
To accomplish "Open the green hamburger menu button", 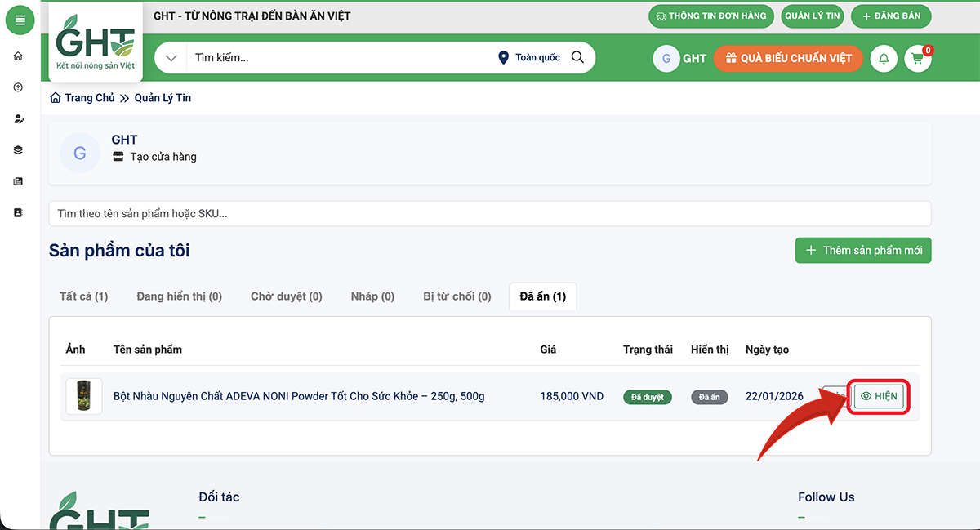I will pyautogui.click(x=20, y=20).
